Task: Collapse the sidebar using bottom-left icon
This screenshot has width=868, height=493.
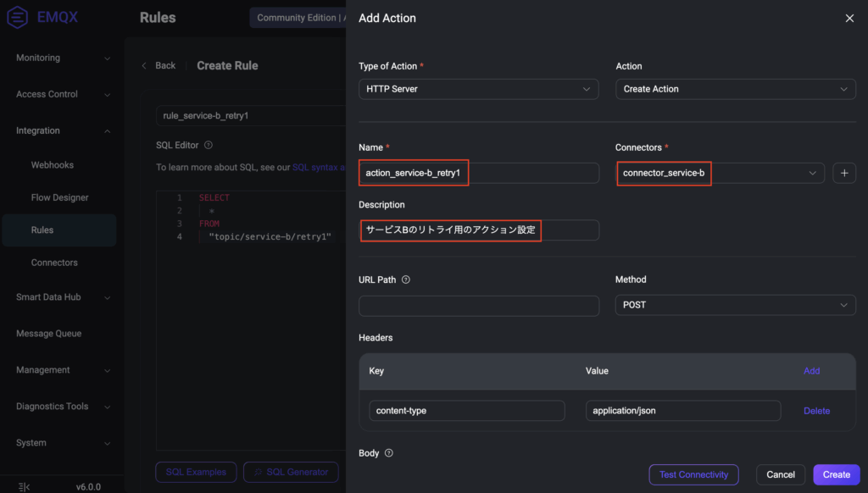Action: pos(25,486)
